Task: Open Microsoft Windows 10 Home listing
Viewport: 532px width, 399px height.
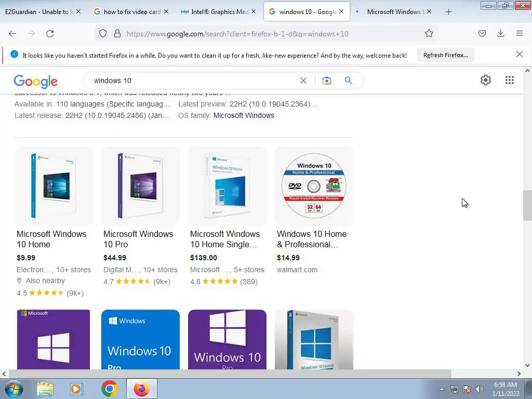Action: (51, 239)
